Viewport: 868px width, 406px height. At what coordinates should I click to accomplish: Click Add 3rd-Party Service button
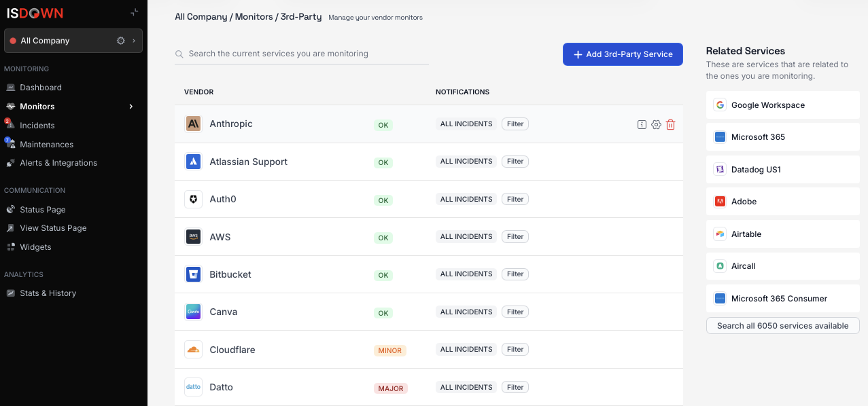tap(623, 54)
